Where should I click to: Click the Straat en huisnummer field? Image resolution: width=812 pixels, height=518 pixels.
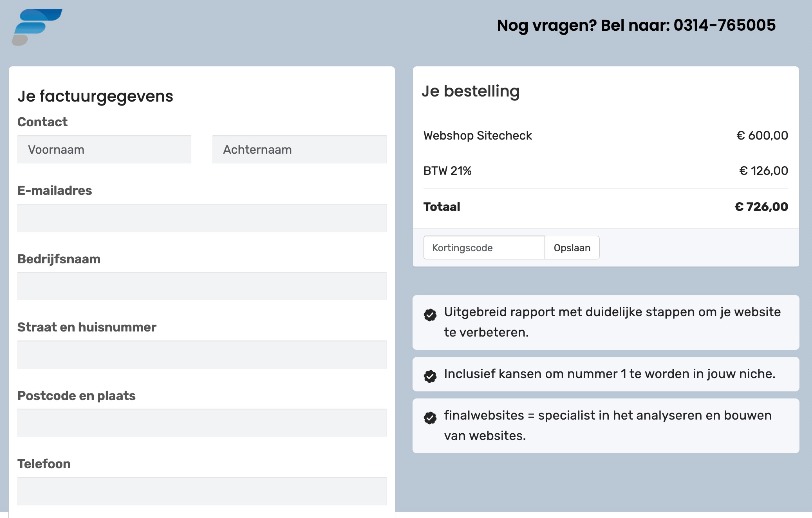click(x=202, y=354)
